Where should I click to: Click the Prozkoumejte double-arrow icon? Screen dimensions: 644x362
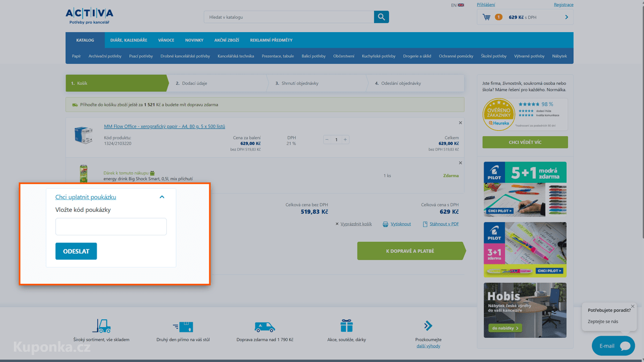point(428,326)
